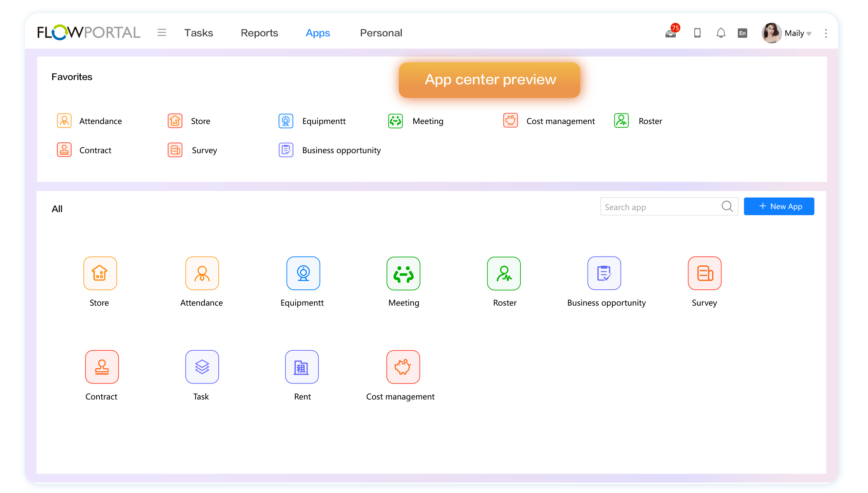This screenshot has height=493, width=868.
Task: Click the New App button
Action: [x=779, y=206]
